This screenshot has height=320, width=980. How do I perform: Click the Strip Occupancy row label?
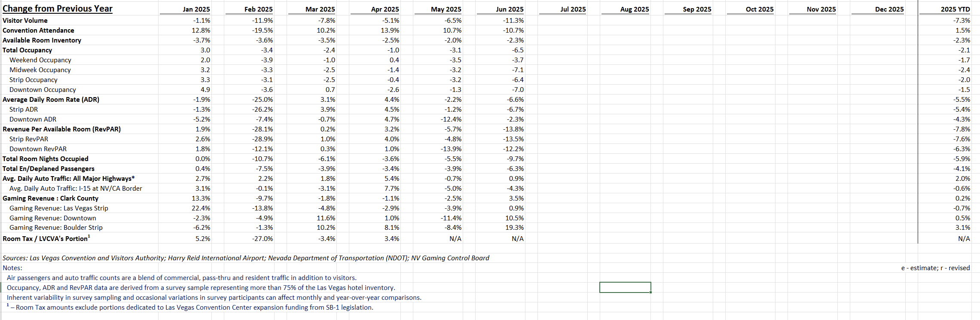tap(34, 79)
